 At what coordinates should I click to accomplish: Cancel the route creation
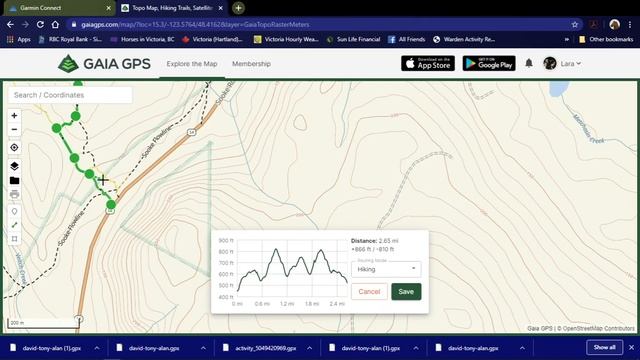click(369, 291)
